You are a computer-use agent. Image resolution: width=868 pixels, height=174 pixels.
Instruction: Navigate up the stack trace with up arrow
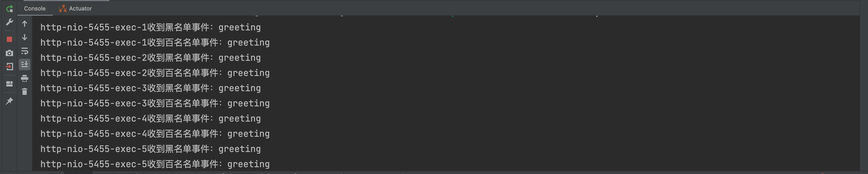click(x=25, y=24)
